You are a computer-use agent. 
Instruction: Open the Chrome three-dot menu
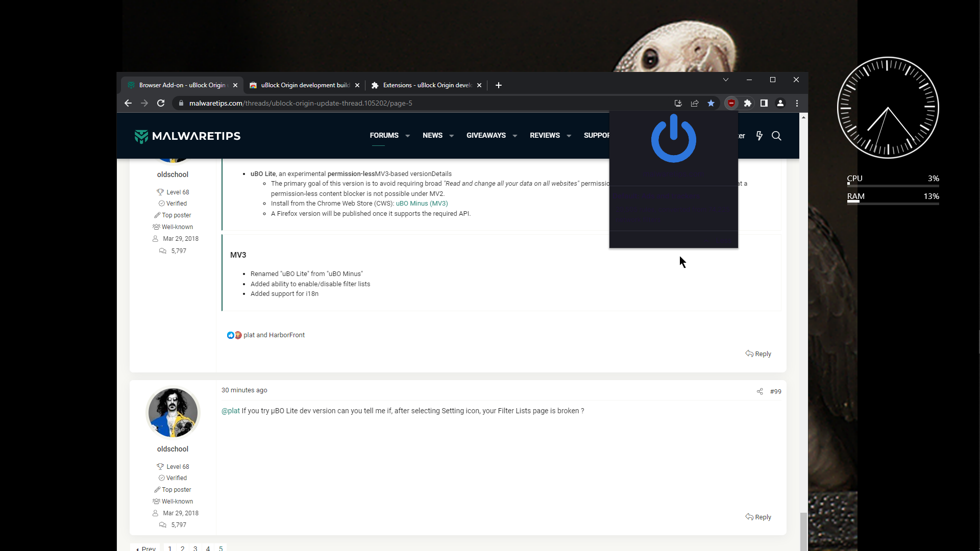point(797,103)
